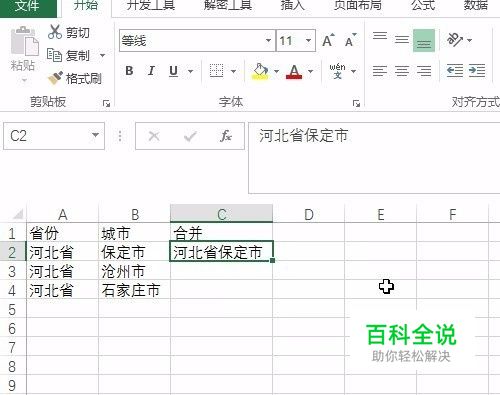
Task: Open Clipboard group dialog launcher
Action: [x=106, y=103]
